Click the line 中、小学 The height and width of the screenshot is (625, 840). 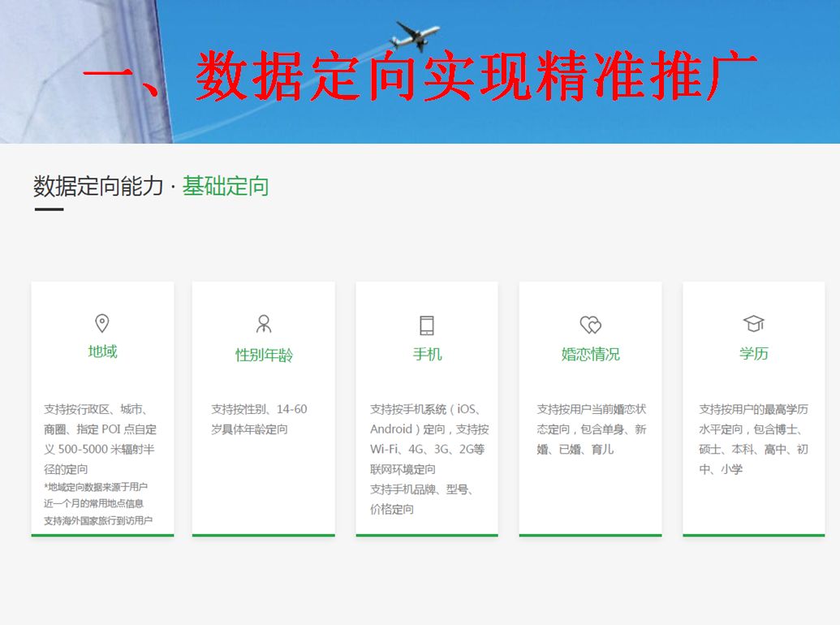point(721,470)
